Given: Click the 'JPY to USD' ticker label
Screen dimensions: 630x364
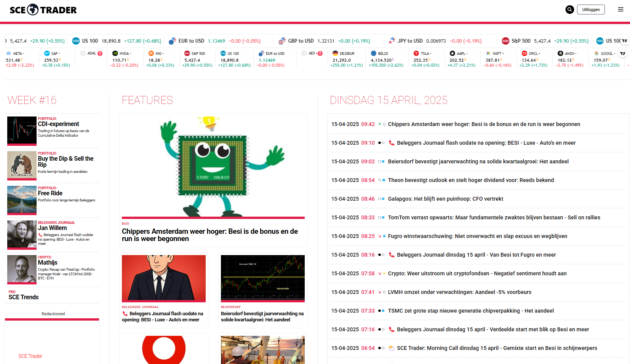Looking at the screenshot, I should click(410, 41).
